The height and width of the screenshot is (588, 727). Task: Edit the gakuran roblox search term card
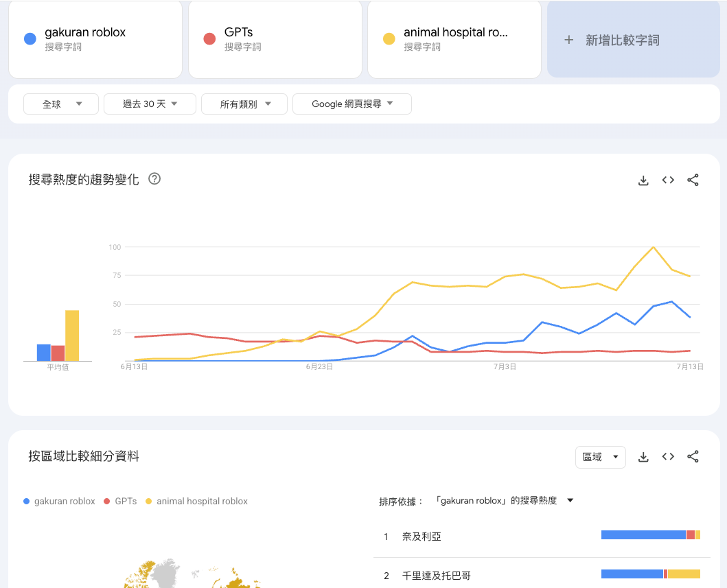click(95, 39)
